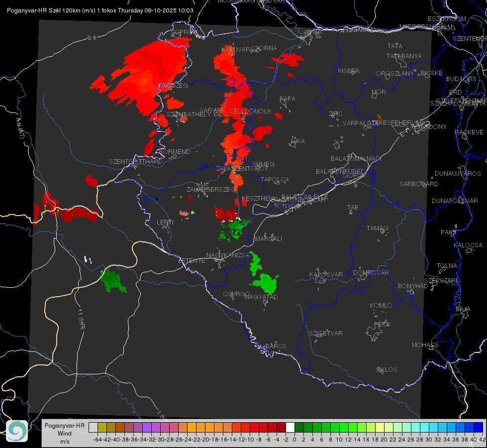Click the TATA town label

[x=395, y=46]
